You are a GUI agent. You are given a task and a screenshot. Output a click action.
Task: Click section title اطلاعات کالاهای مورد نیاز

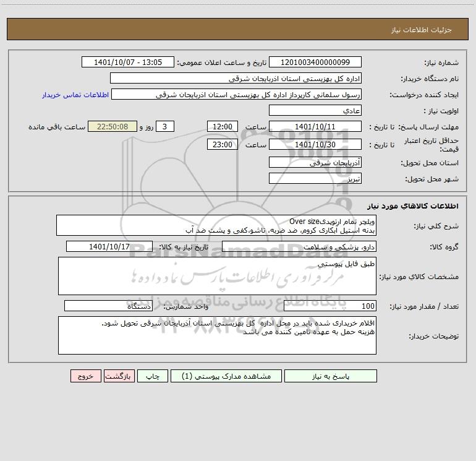(412, 205)
